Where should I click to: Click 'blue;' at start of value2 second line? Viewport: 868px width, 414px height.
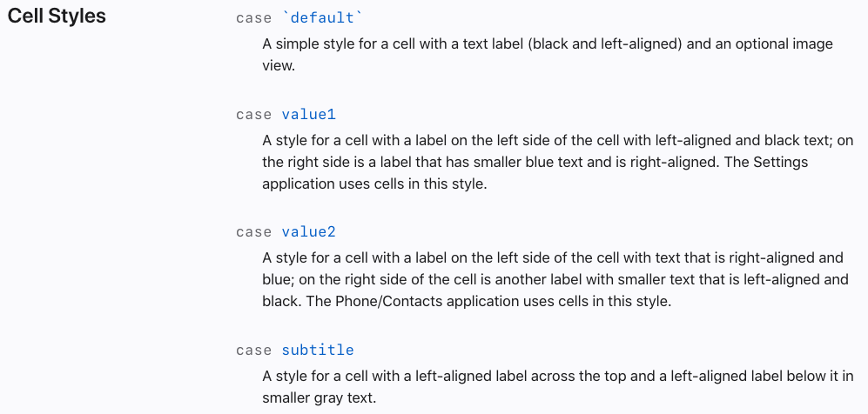point(277,280)
